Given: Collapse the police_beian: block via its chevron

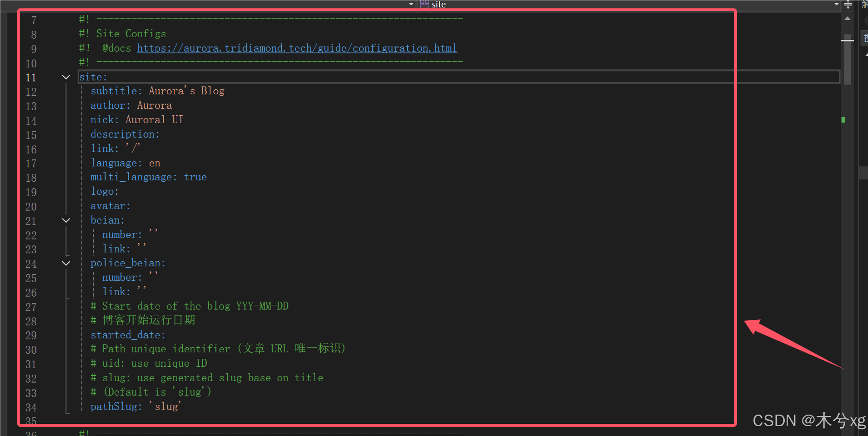Looking at the screenshot, I should tap(66, 263).
